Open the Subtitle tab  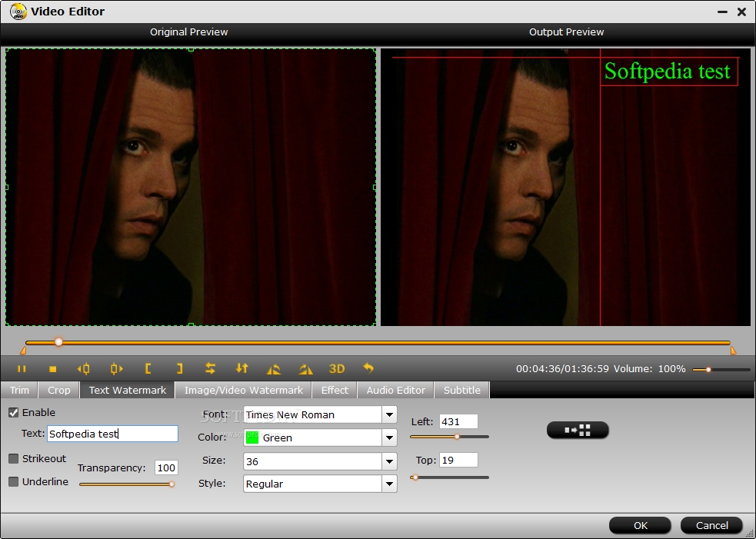tap(462, 390)
